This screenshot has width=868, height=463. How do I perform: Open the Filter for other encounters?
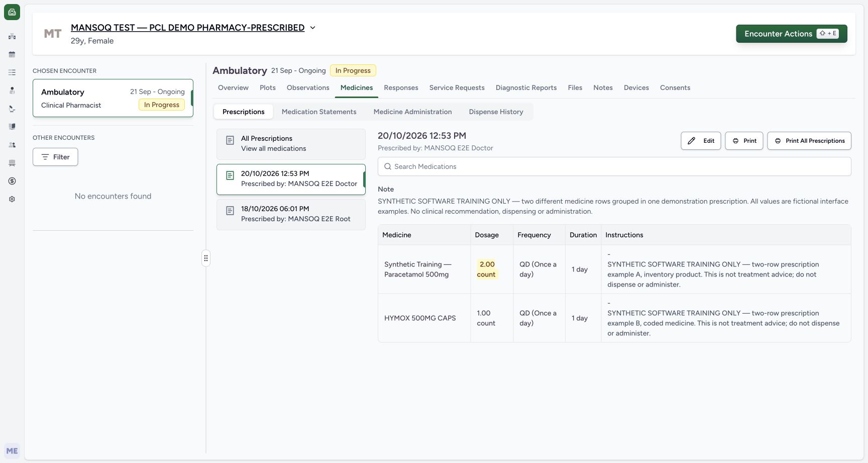[x=55, y=157]
